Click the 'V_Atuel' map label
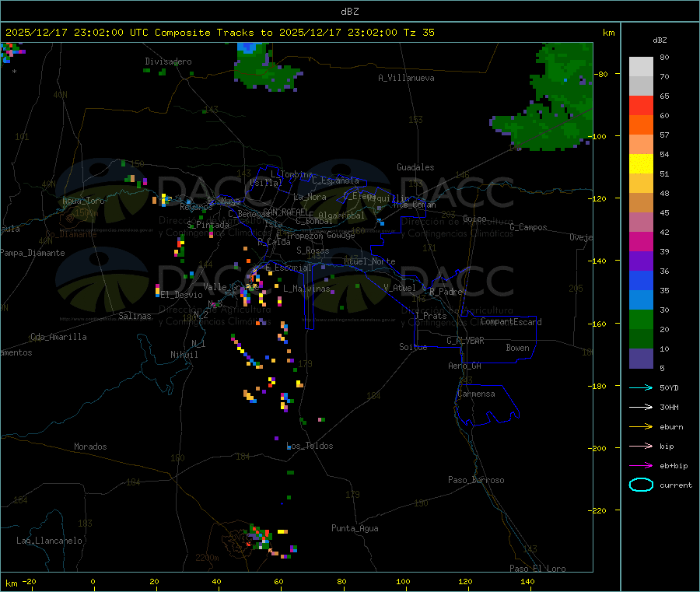Viewport: 700px width, 592px height. coord(400,288)
